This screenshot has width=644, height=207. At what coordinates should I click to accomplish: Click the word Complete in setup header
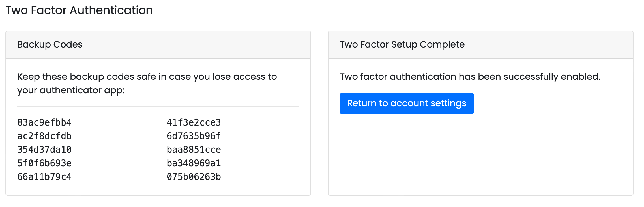(x=442, y=44)
